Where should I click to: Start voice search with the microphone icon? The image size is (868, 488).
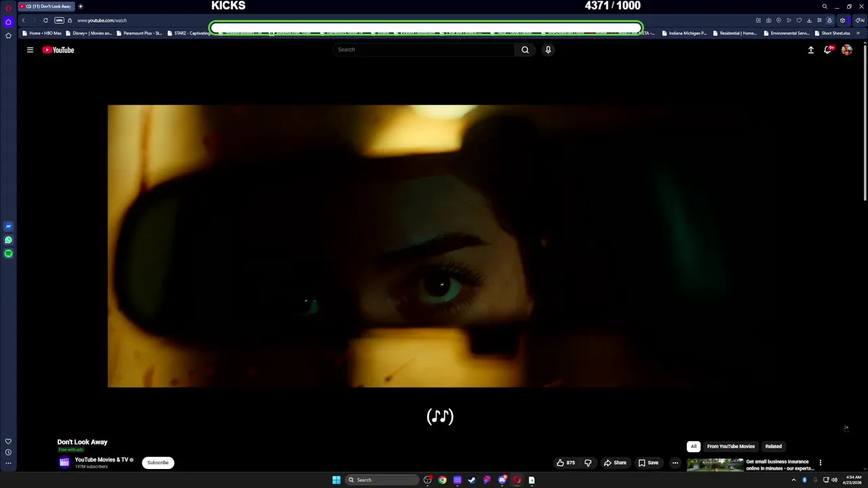(548, 49)
